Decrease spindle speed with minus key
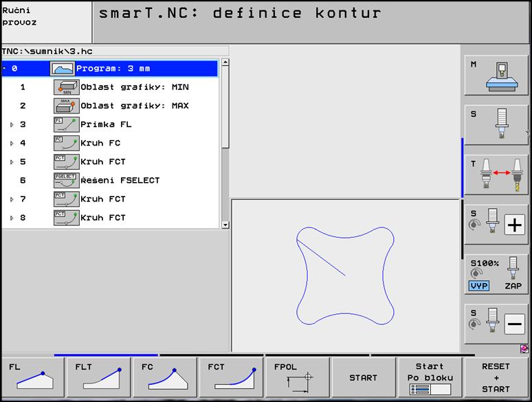The image size is (532, 402). [x=496, y=324]
